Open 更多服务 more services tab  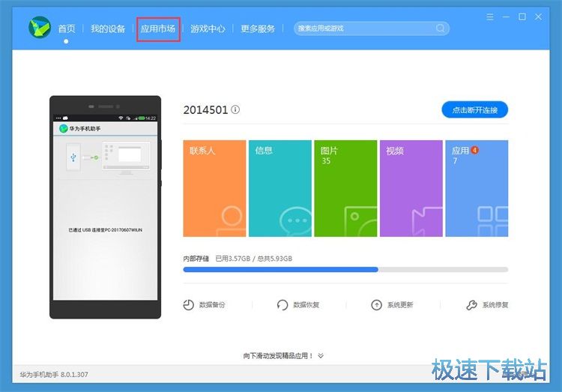(x=257, y=28)
